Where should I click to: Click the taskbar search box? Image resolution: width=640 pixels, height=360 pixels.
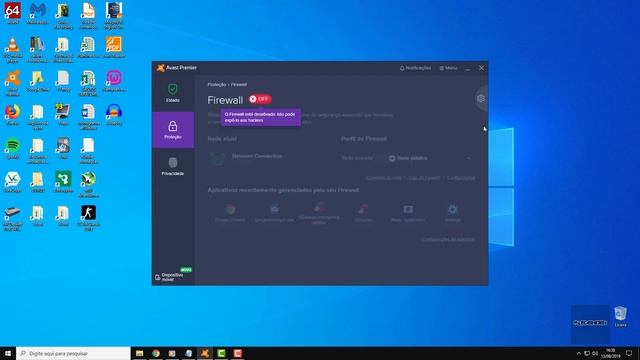pos(73,353)
